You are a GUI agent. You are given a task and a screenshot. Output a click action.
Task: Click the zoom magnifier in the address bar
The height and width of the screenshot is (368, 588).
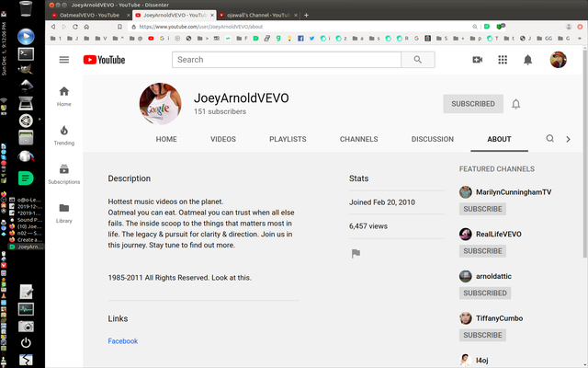(475, 27)
